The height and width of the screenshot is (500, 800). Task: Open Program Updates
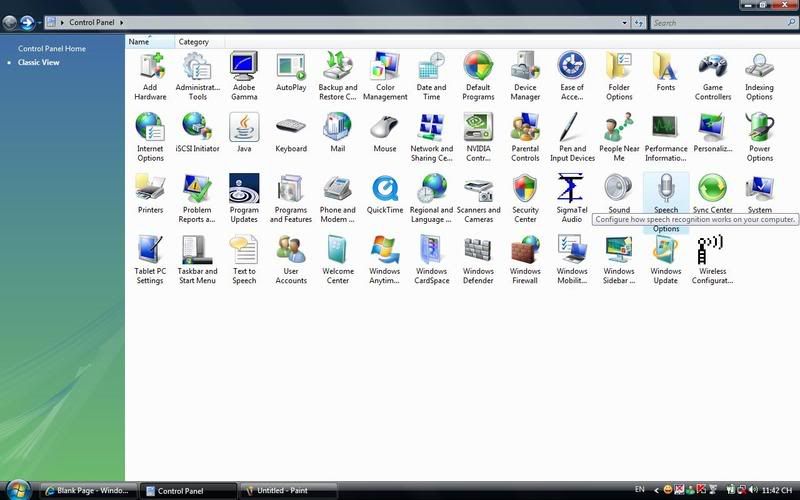coord(244,198)
